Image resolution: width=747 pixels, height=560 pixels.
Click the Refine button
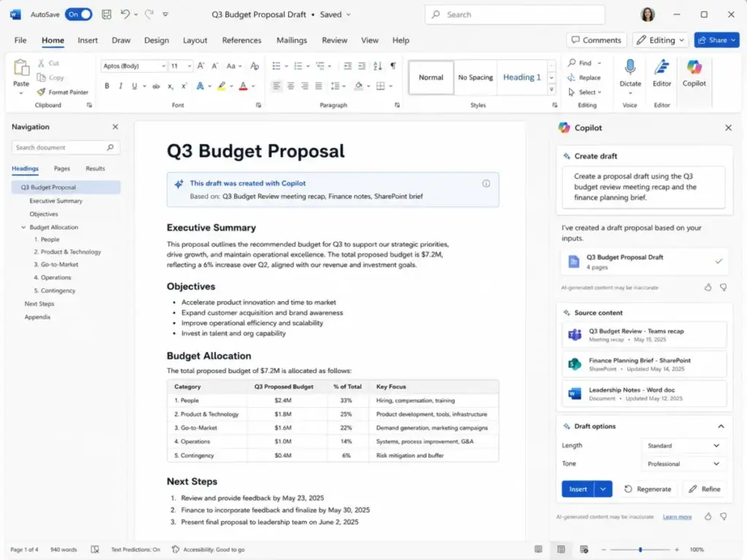[x=704, y=489]
